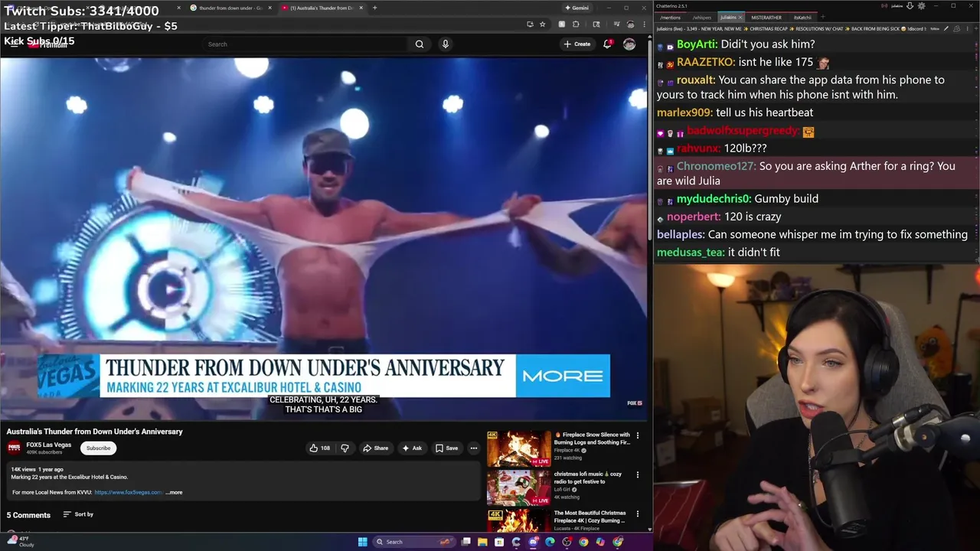The width and height of the screenshot is (980, 551).
Task: Open Microsoft Edge from the taskbar
Action: click(550, 542)
